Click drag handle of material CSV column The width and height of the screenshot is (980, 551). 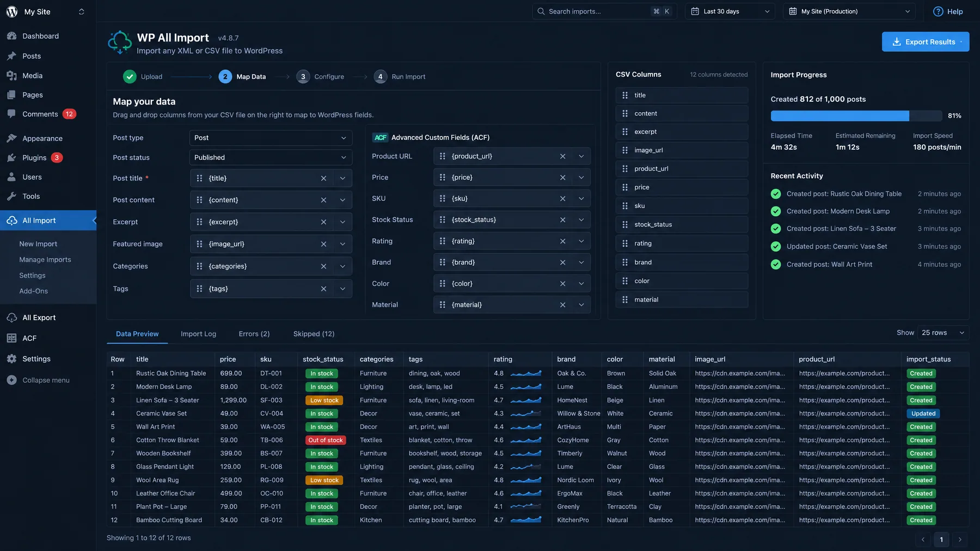625,299
